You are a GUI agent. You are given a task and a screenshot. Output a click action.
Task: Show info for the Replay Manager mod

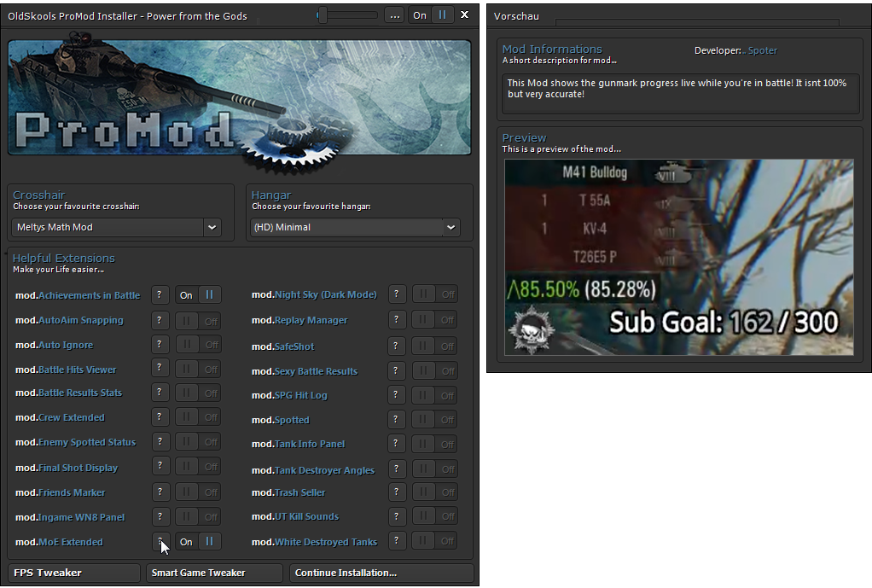point(397,320)
